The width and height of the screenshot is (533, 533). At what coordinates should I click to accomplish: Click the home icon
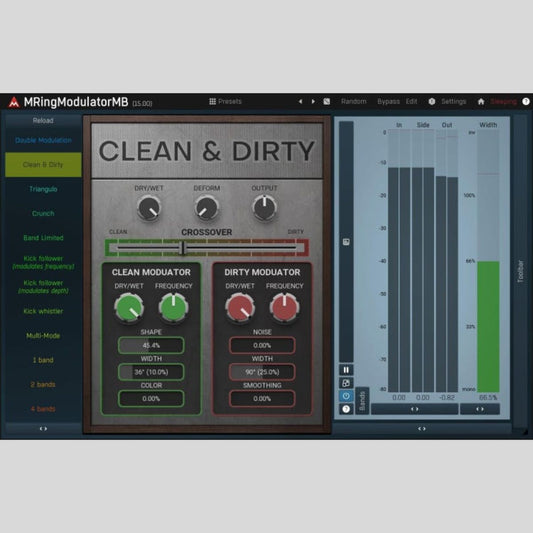click(x=481, y=101)
